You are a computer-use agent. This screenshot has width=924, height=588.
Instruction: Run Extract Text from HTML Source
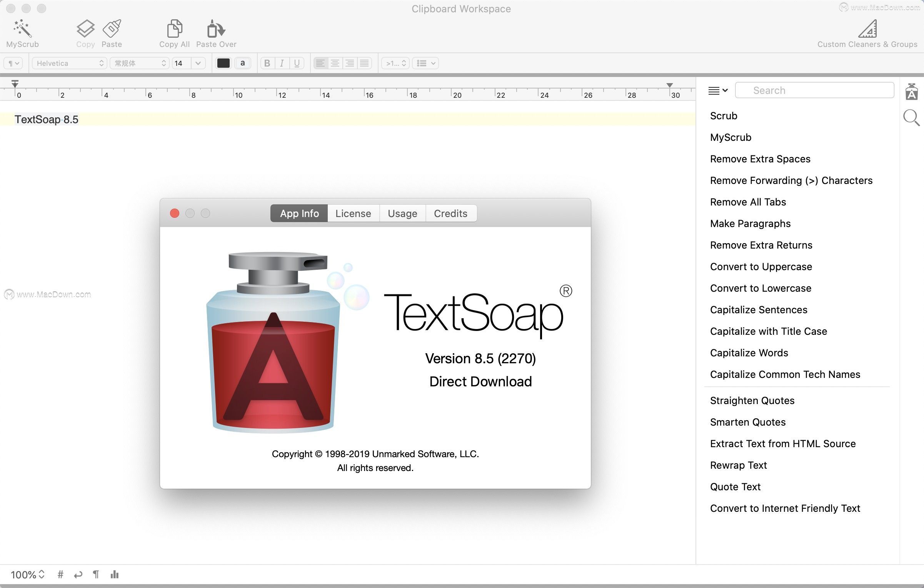tap(783, 444)
